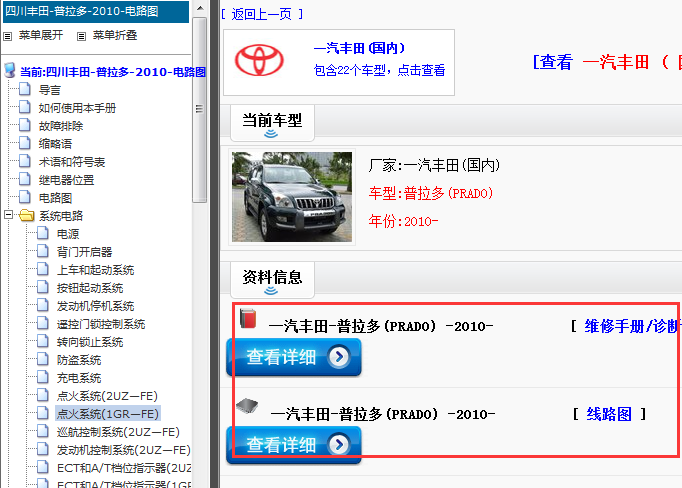Click the page icon beside 转向锁止系统
This screenshot has width=682, height=488.
(43, 341)
